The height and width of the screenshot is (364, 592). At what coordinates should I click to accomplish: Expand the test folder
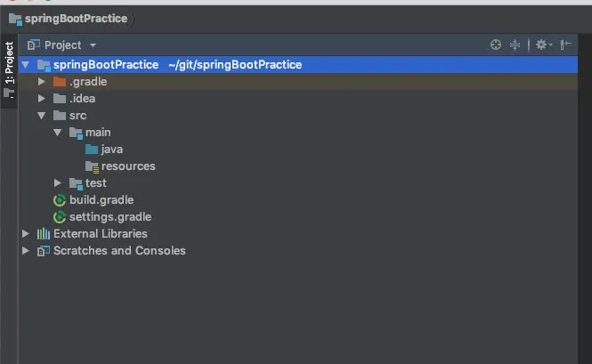point(58,183)
